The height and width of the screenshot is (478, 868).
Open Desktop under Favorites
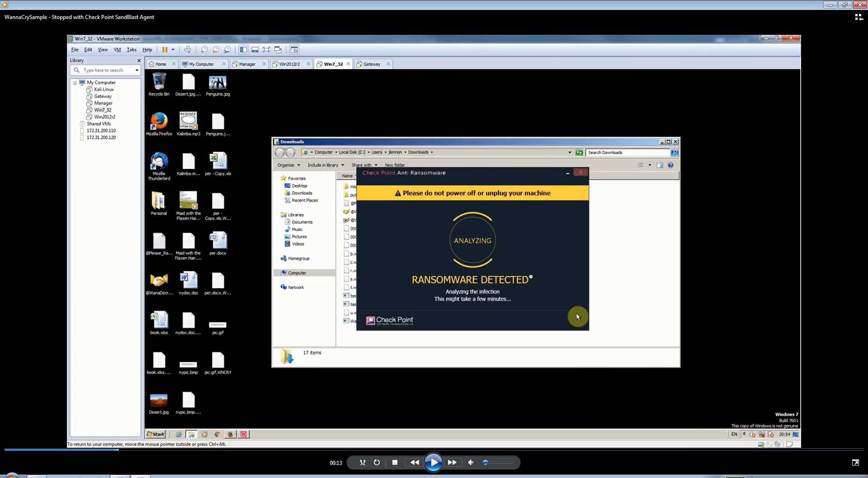click(x=296, y=186)
